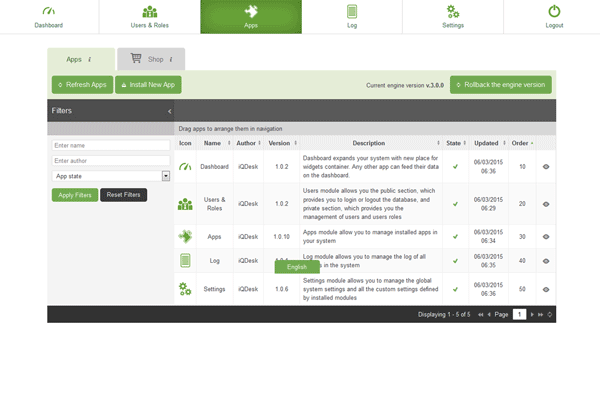
Task: Click the Install New App button
Action: point(148,85)
